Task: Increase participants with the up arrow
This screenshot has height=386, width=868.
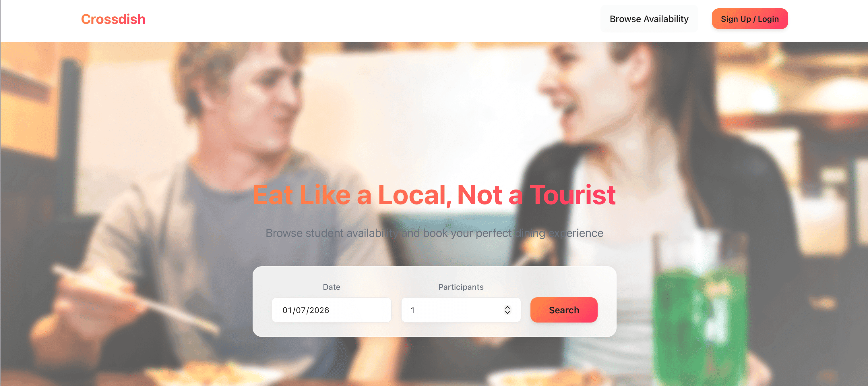Action: 507,307
